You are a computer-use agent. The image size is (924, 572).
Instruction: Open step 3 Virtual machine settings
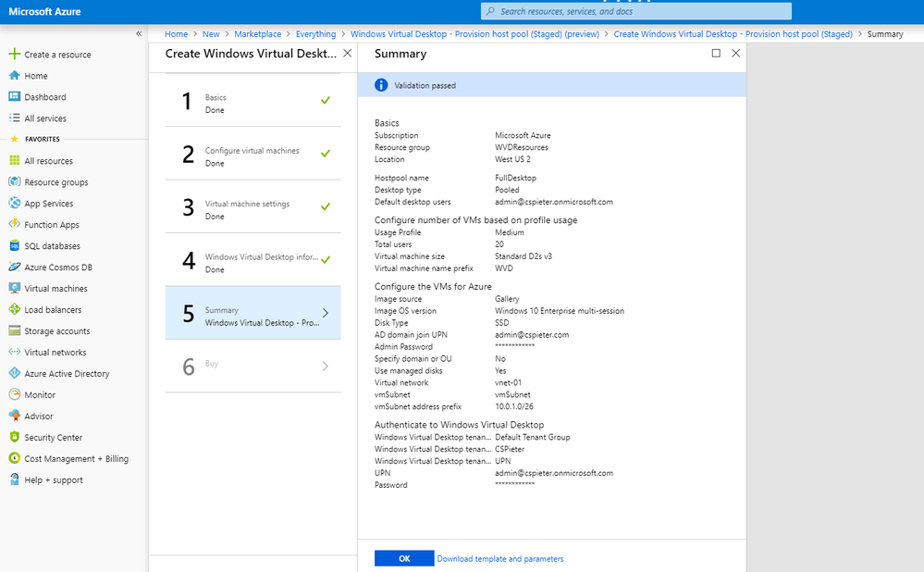click(x=253, y=206)
